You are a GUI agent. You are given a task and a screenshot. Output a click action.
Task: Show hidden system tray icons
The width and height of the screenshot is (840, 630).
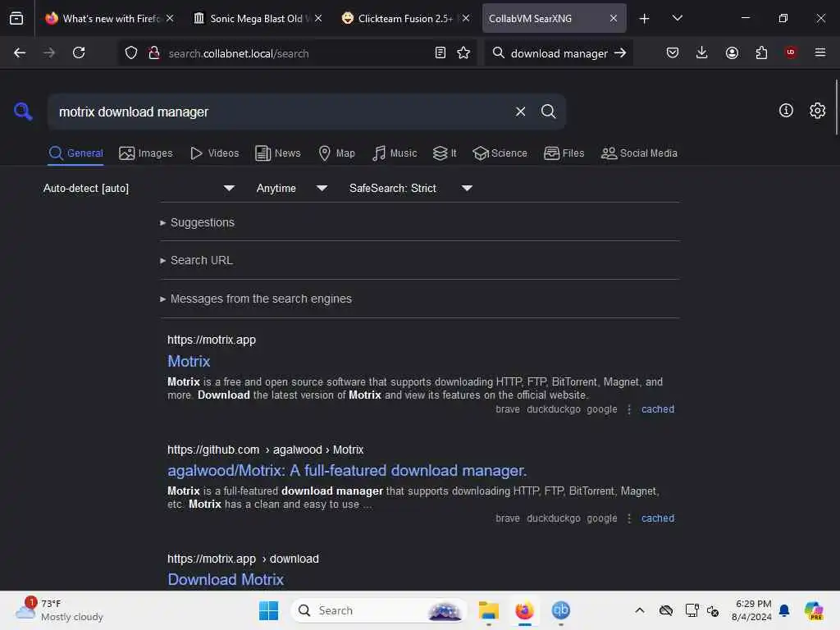pos(639,610)
